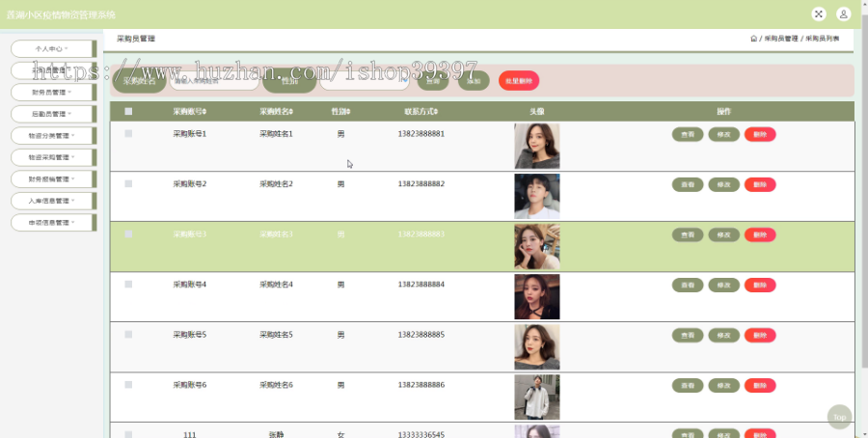The height and width of the screenshot is (438, 868).
Task: Check the row checkbox for 采购账号4
Action: pyautogui.click(x=128, y=284)
